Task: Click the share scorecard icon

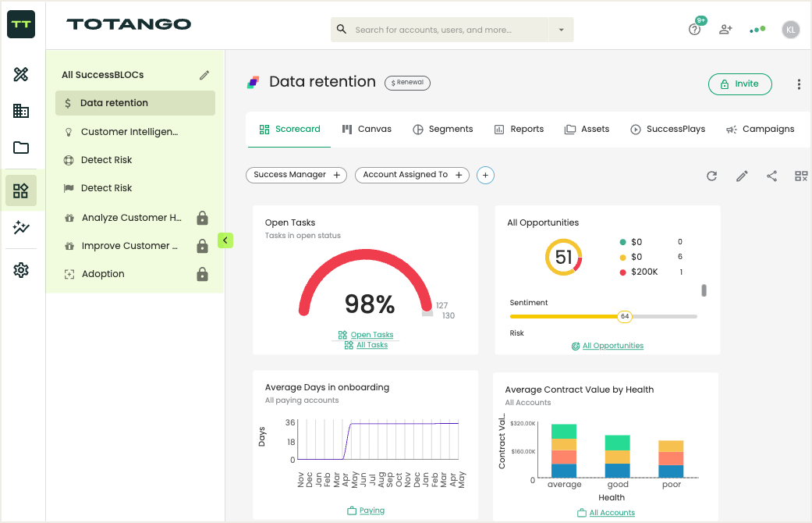Action: (x=771, y=176)
